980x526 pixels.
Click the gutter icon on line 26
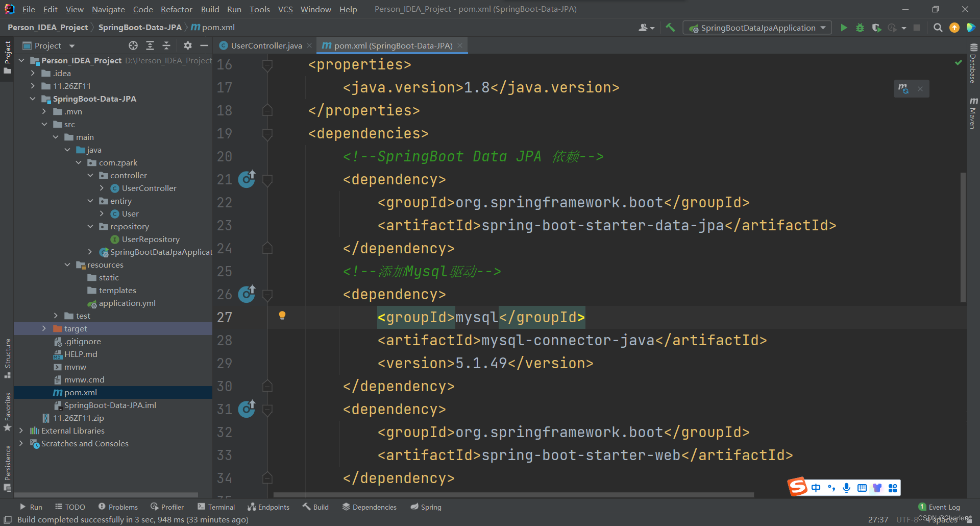click(247, 294)
